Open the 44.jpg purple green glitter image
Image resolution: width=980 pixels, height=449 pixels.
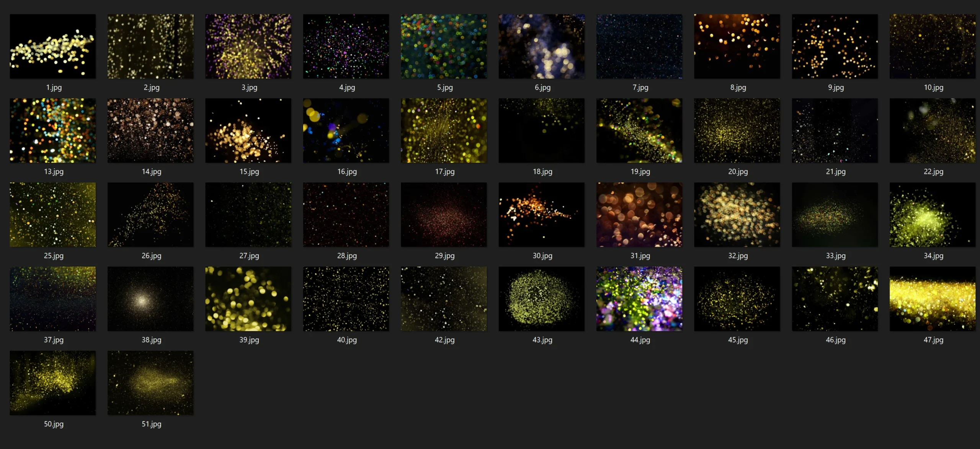pos(639,299)
